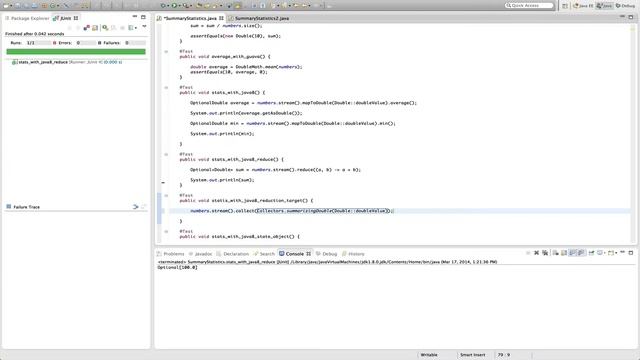Open the History tab
640x360 pixels.
tap(353, 254)
